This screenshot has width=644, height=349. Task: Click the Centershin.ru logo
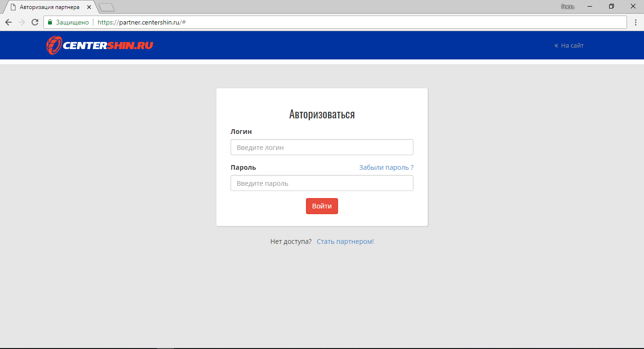pyautogui.click(x=99, y=45)
